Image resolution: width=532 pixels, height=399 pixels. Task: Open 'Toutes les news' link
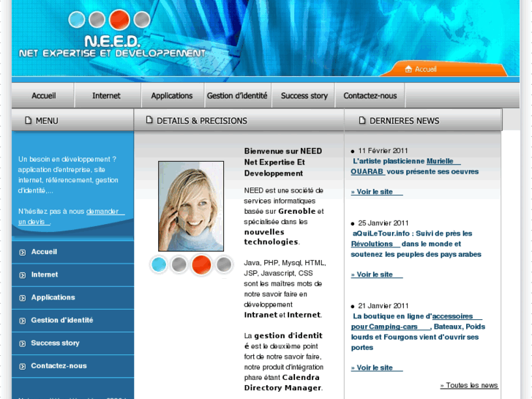tap(469, 385)
